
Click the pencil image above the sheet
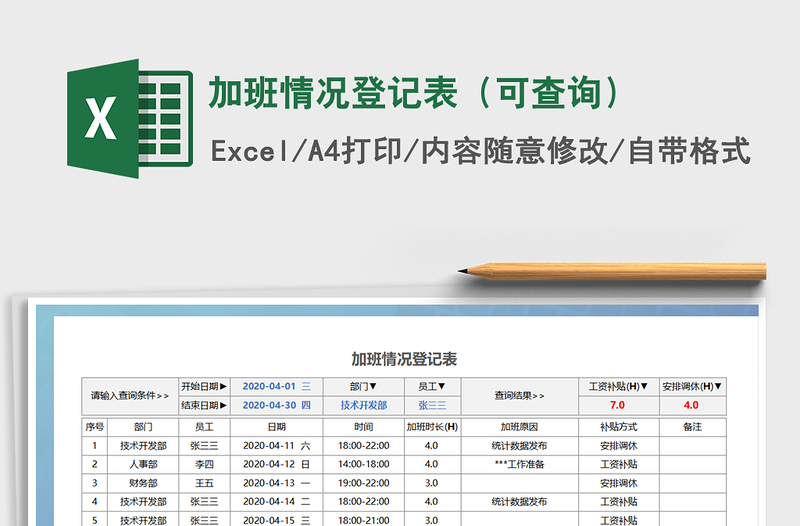pyautogui.click(x=612, y=271)
